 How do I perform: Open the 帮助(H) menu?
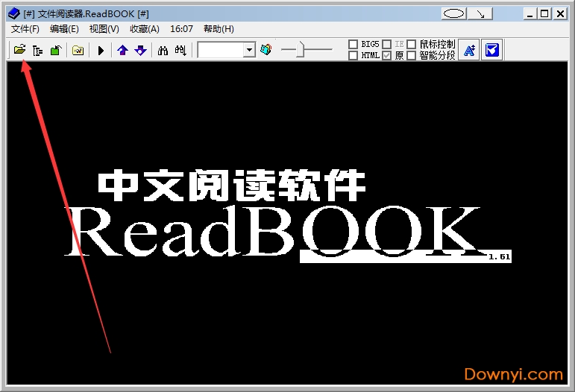(218, 29)
